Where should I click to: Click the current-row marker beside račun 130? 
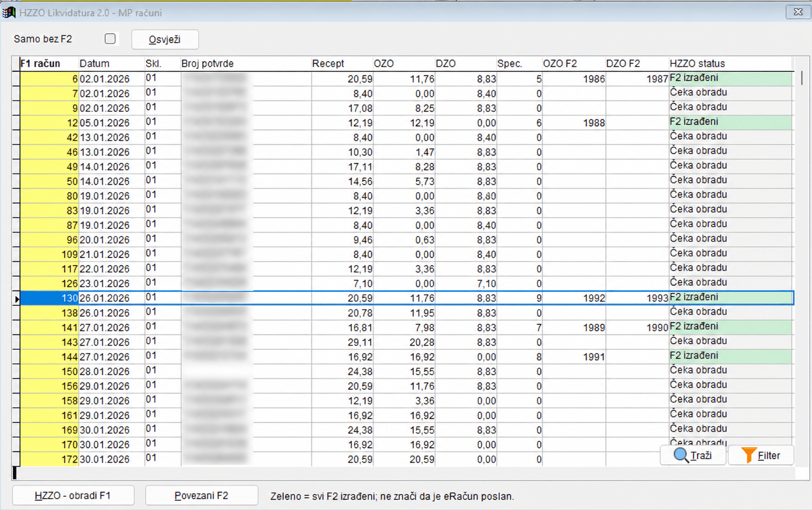(x=16, y=298)
